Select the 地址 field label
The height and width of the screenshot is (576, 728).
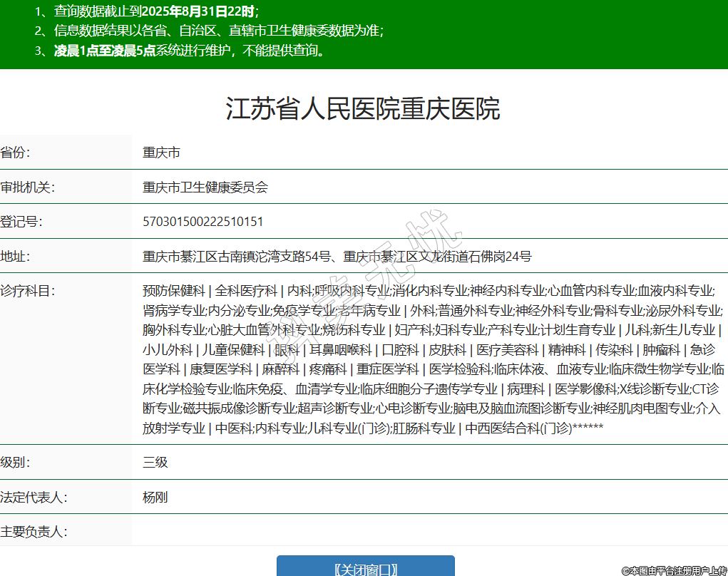tap(15, 257)
